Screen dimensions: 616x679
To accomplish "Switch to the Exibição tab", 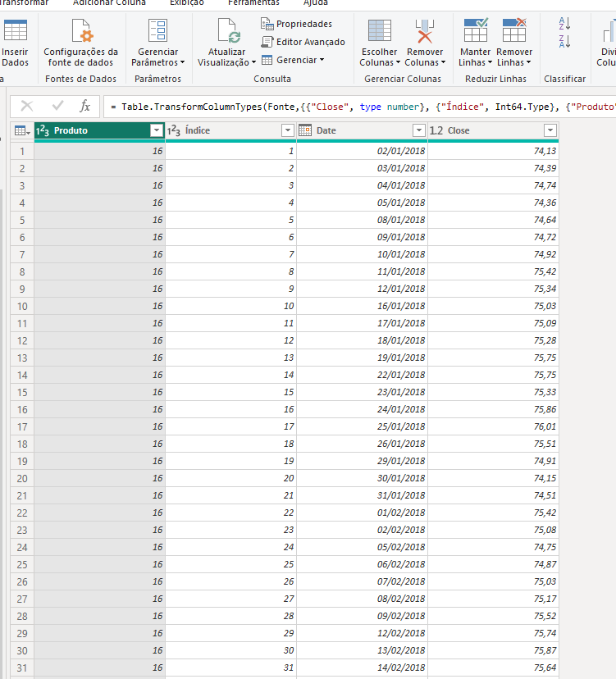I will tap(187, 2).
